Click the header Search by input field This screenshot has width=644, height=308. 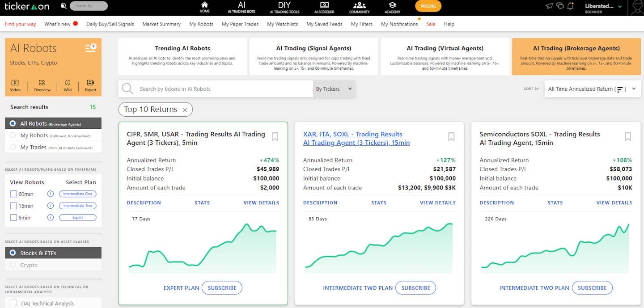[89, 6]
